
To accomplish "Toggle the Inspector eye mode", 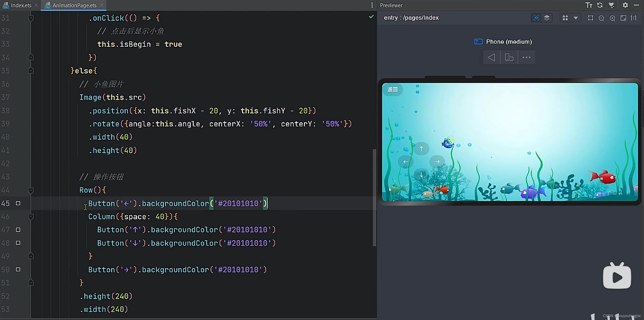I will (536, 18).
